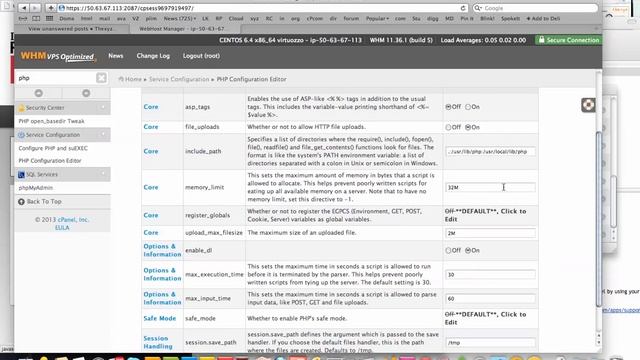Open the Popular bookmarks dropdown
The height and width of the screenshot is (360, 640).
(x=377, y=18)
